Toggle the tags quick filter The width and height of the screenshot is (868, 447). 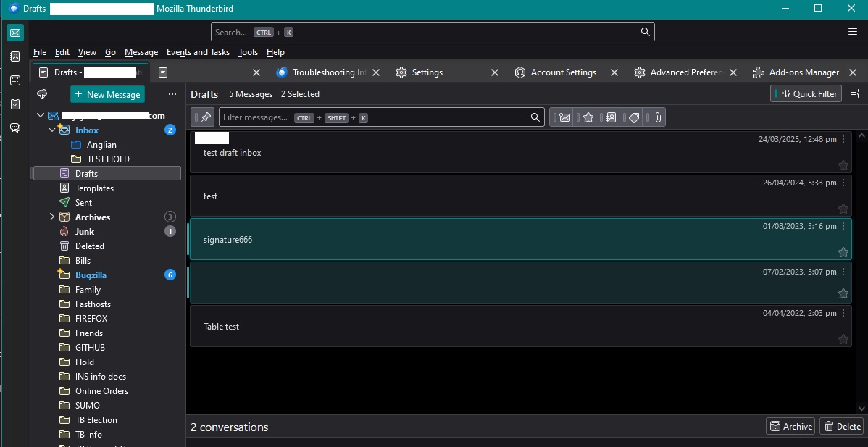(x=634, y=117)
